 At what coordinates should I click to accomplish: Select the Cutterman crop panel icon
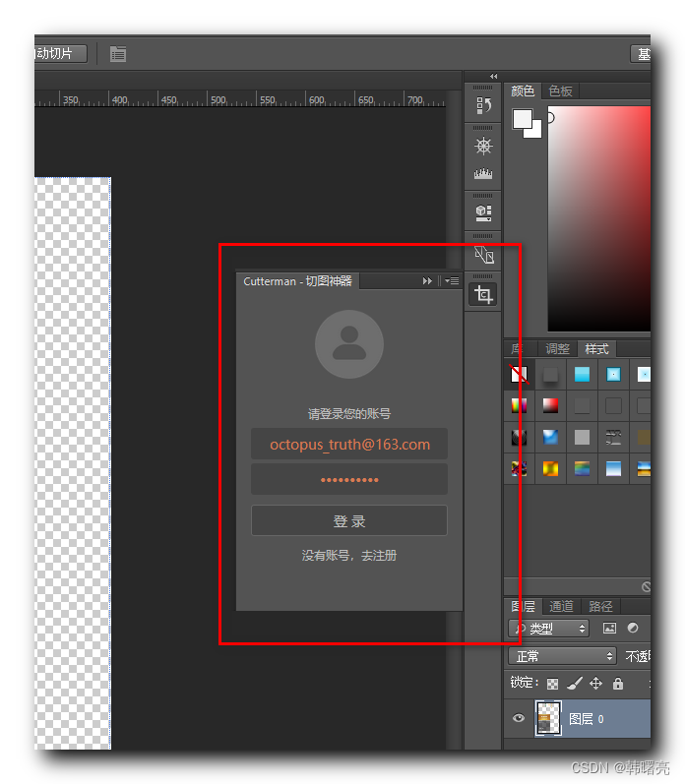(483, 294)
